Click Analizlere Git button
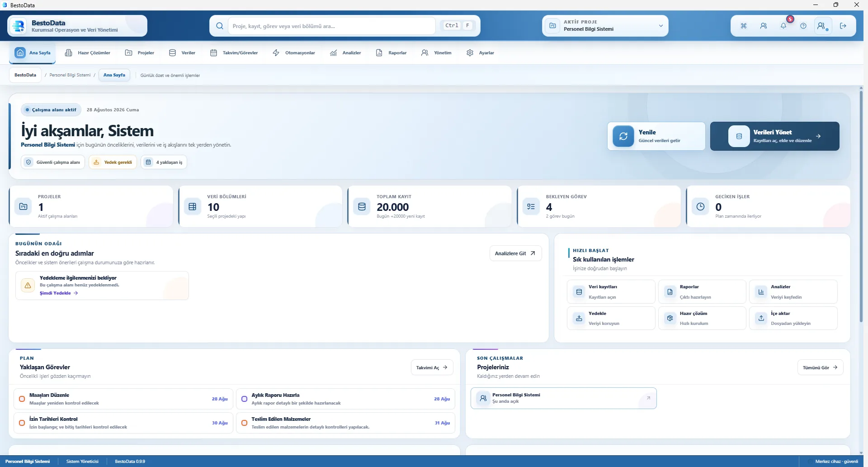Image resolution: width=868 pixels, height=467 pixels. pyautogui.click(x=515, y=253)
